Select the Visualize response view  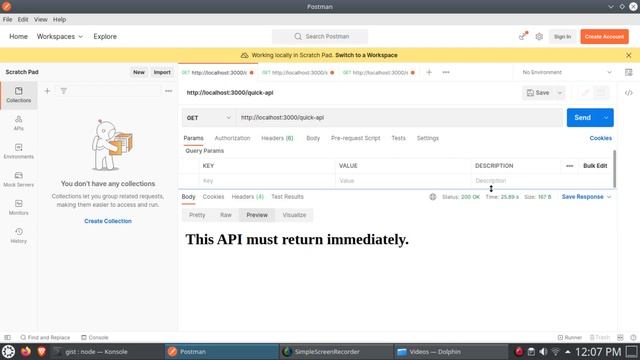294,215
